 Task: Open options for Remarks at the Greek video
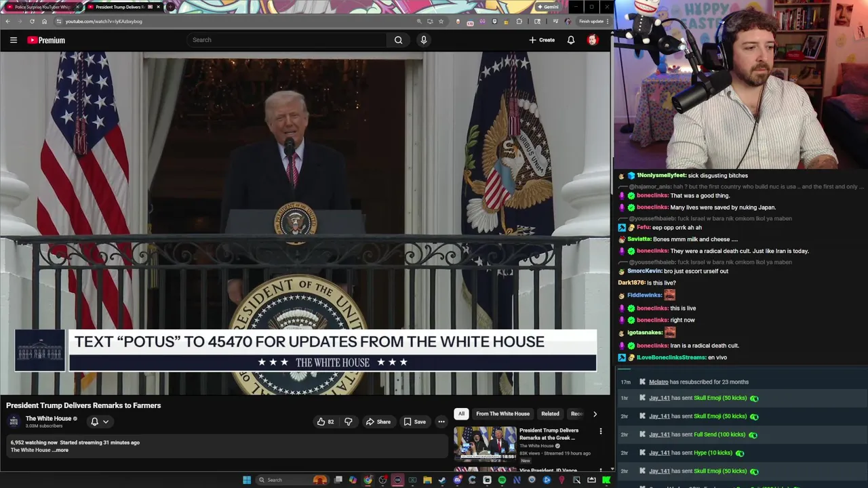[600, 431]
